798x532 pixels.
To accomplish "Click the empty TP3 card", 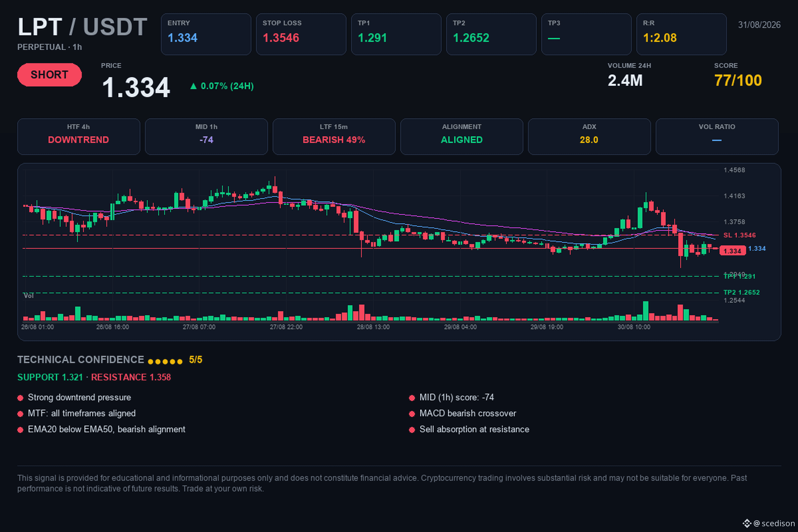I will [x=586, y=34].
